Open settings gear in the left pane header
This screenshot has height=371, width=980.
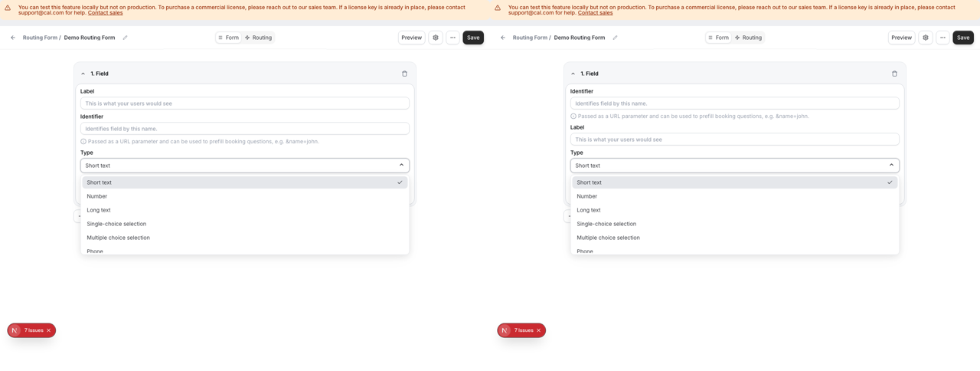pos(436,38)
